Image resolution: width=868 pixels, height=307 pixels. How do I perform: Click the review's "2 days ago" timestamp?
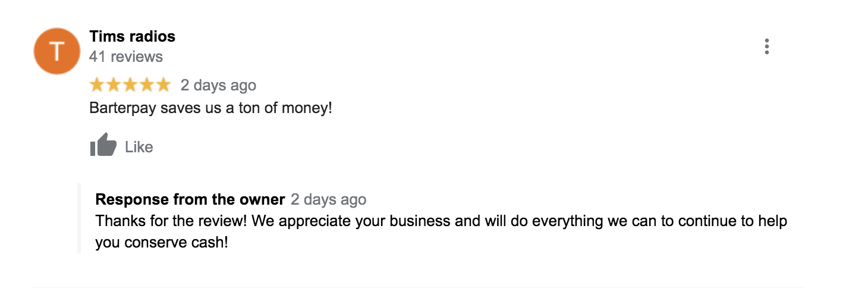coord(218,86)
